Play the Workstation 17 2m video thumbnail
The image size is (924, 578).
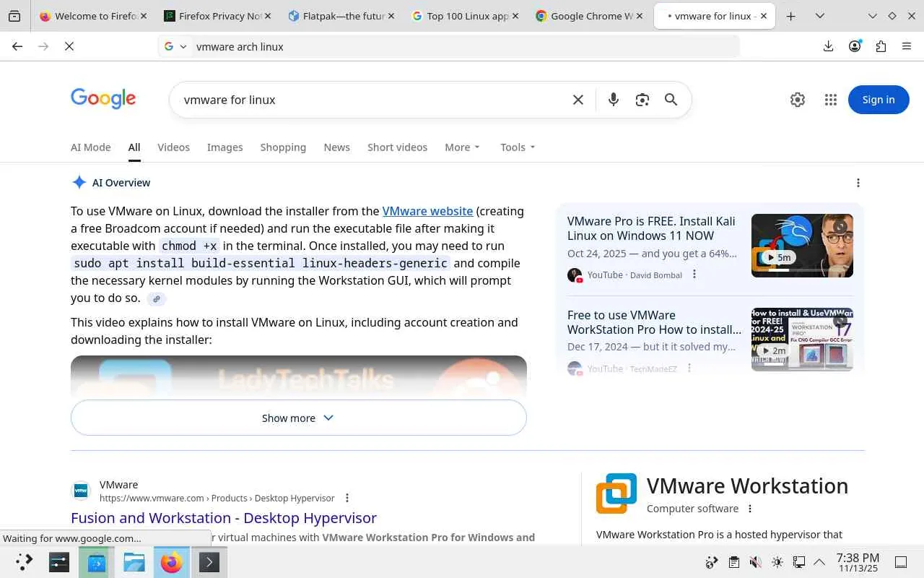click(x=802, y=340)
